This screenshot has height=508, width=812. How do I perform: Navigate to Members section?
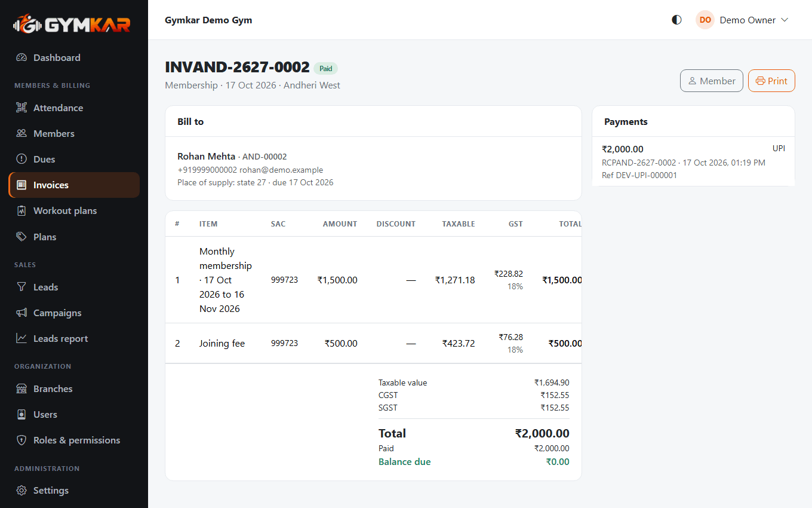click(74, 134)
